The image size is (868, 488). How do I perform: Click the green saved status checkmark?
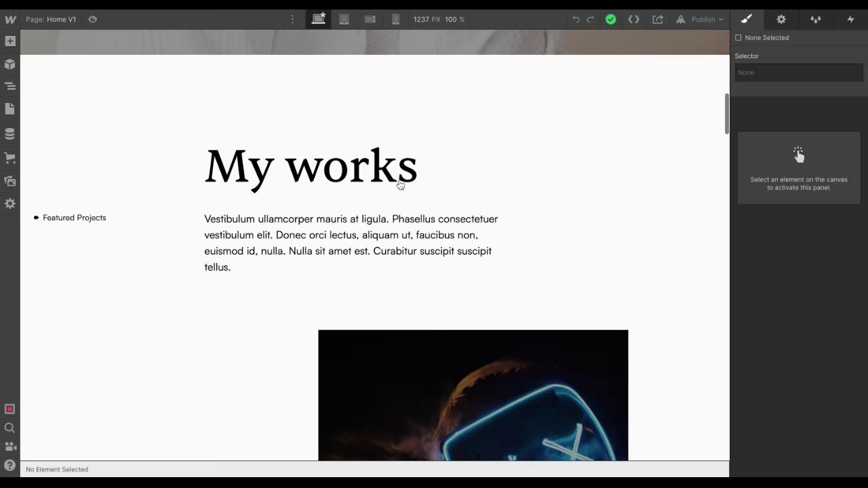point(610,19)
